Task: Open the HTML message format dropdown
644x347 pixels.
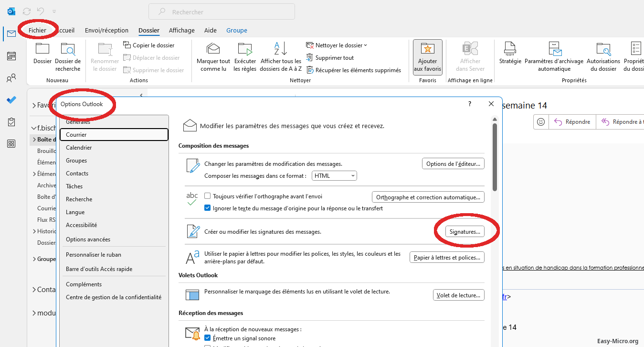Action: (x=334, y=176)
